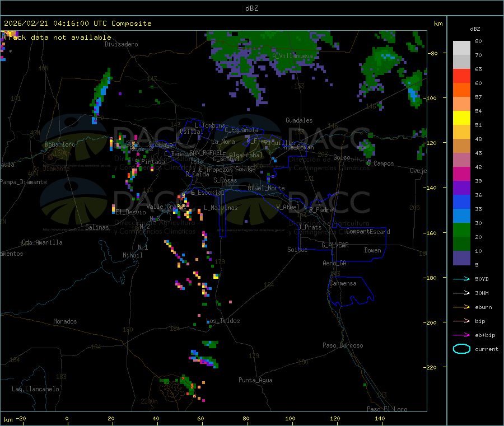The image size is (504, 426).
Task: Click the '-80' km tick on vertical axis
Action: (x=432, y=53)
